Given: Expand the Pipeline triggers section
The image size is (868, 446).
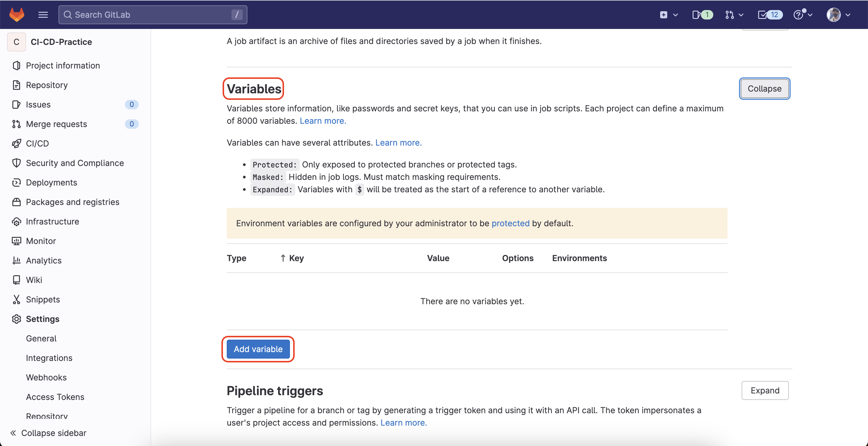Looking at the screenshot, I should pyautogui.click(x=765, y=390).
